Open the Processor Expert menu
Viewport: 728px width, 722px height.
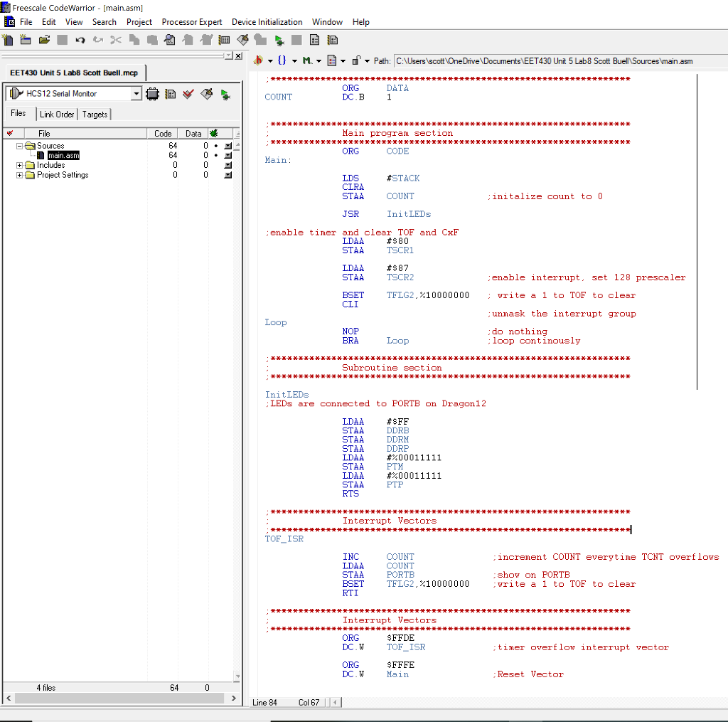(x=191, y=22)
